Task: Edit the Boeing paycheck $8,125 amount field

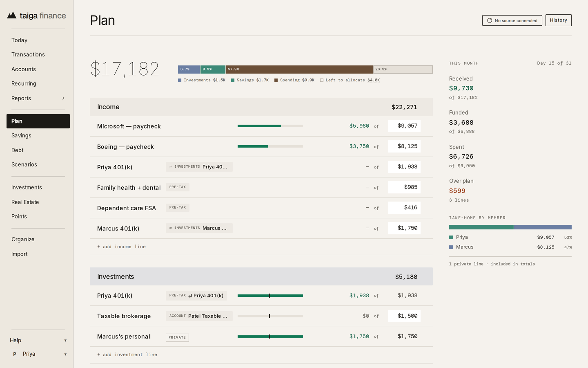Action: pyautogui.click(x=404, y=146)
